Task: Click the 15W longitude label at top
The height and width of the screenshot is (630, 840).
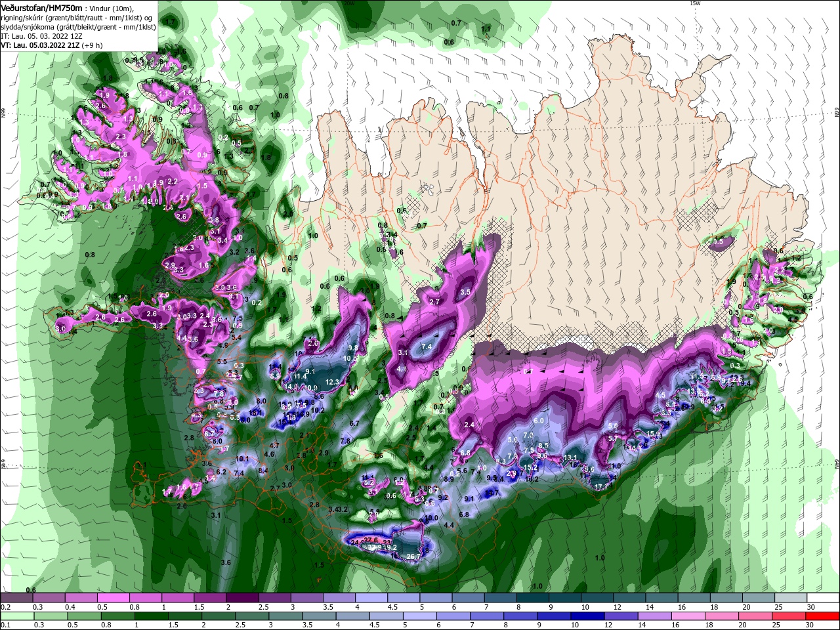Action: coord(696,3)
